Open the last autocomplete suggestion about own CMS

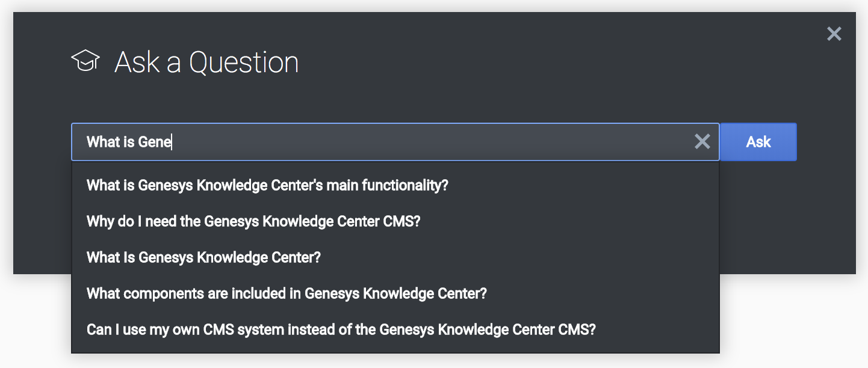tap(341, 330)
